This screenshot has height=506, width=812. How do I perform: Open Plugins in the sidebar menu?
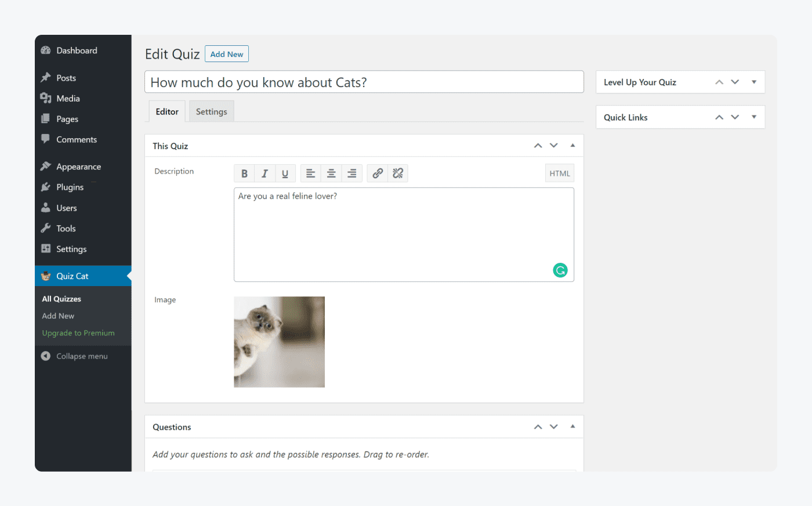click(x=70, y=187)
